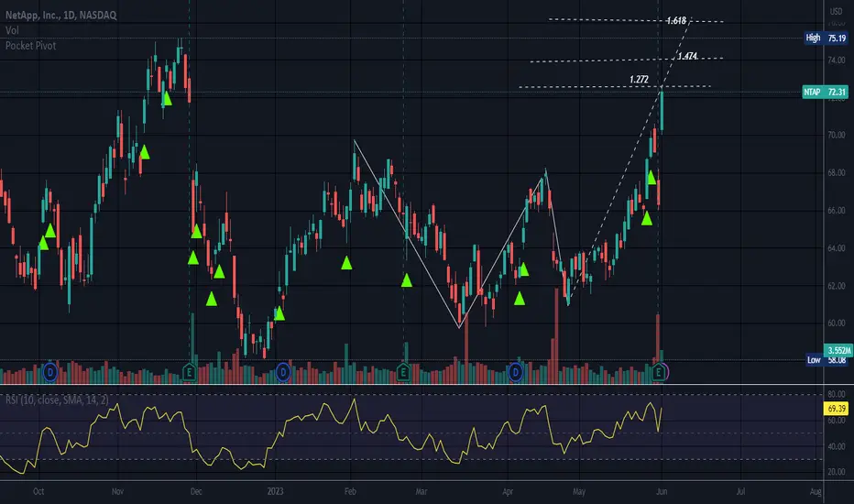The width and height of the screenshot is (854, 504).
Task: Open the earnings E marker in late February
Action: (x=403, y=373)
